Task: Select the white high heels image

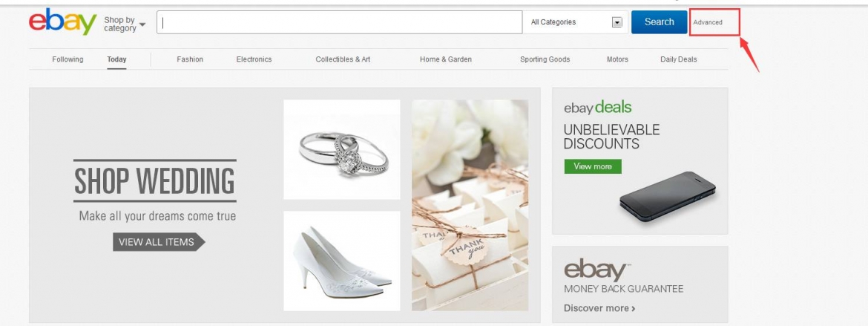Action: 341,260
